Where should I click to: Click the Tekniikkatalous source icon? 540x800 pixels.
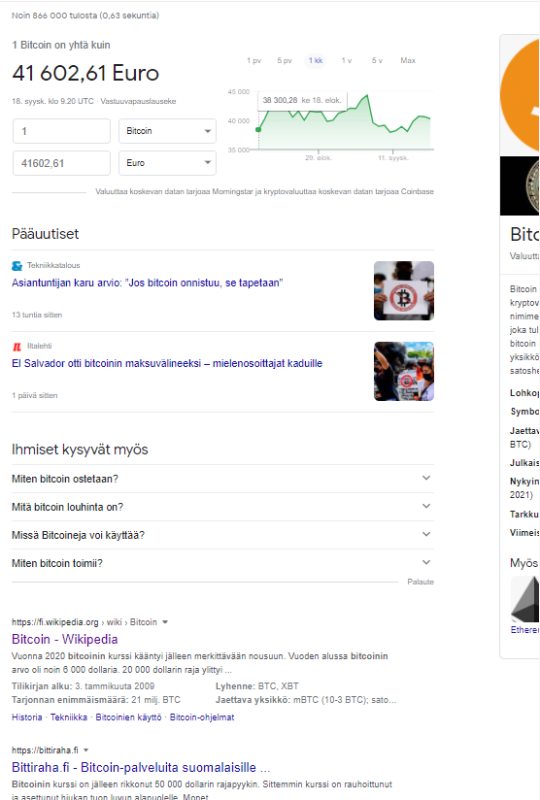pos(17,266)
